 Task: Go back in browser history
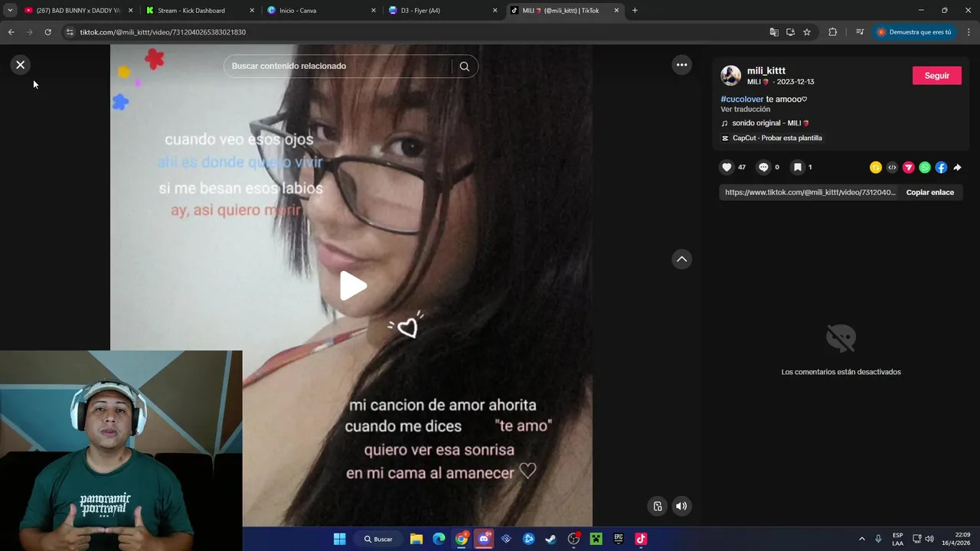coord(11,32)
